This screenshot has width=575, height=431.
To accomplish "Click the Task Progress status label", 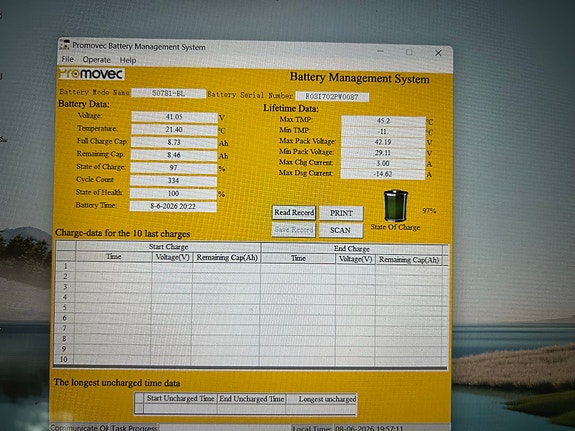I will 134,428.
